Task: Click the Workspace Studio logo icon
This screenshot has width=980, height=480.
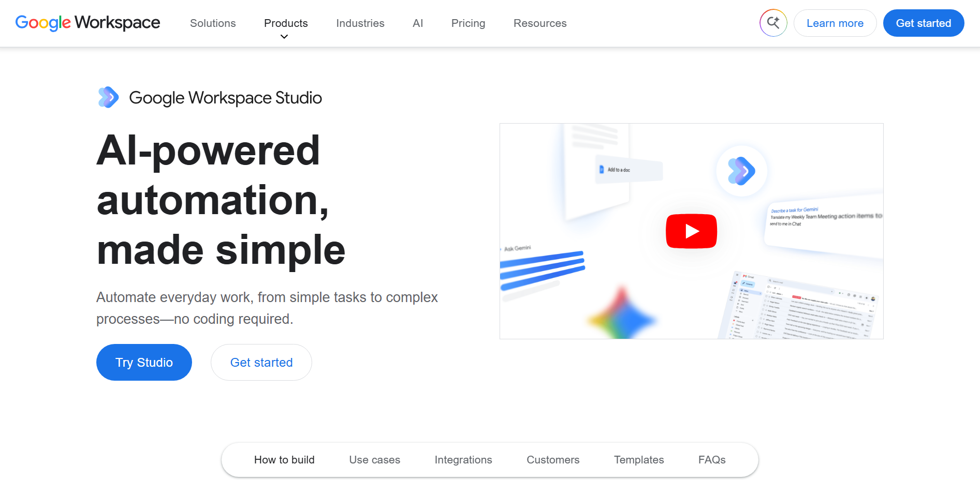Action: tap(109, 97)
